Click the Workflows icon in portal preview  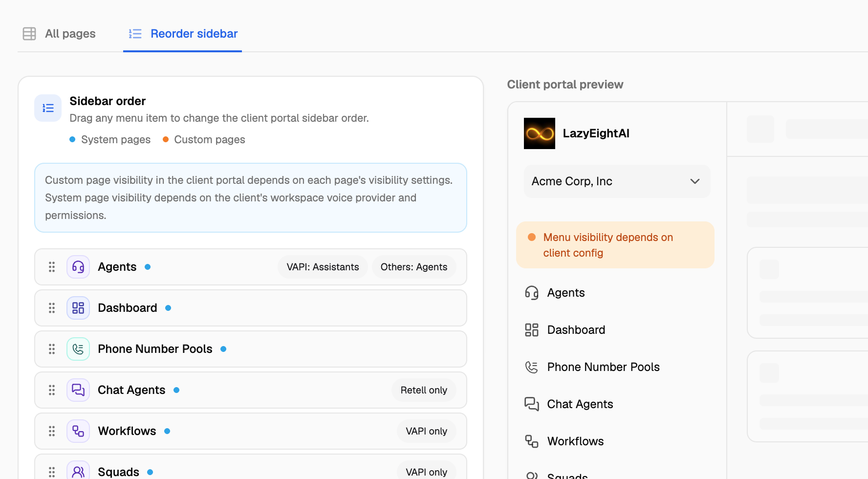[532, 441]
